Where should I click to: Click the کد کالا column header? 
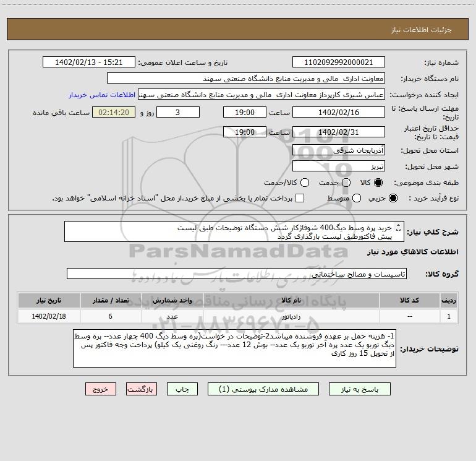tap(409, 300)
